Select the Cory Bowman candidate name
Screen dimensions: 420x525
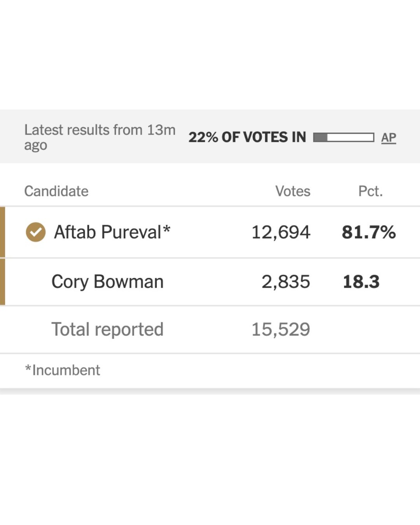tap(107, 282)
